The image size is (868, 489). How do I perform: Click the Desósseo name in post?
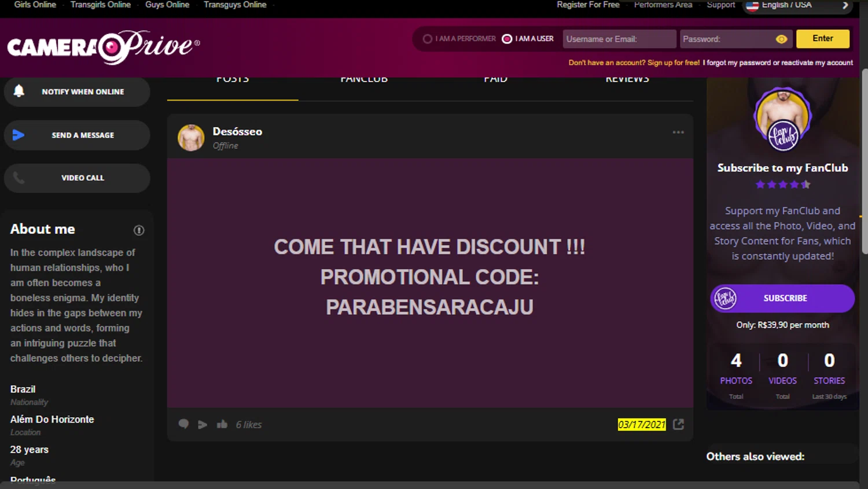237,131
